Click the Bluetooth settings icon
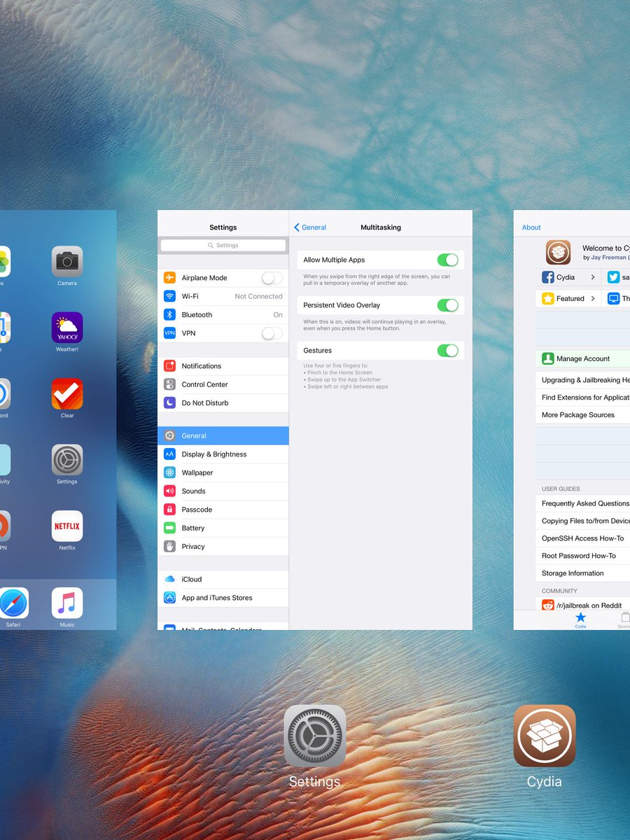630x840 pixels. [169, 315]
